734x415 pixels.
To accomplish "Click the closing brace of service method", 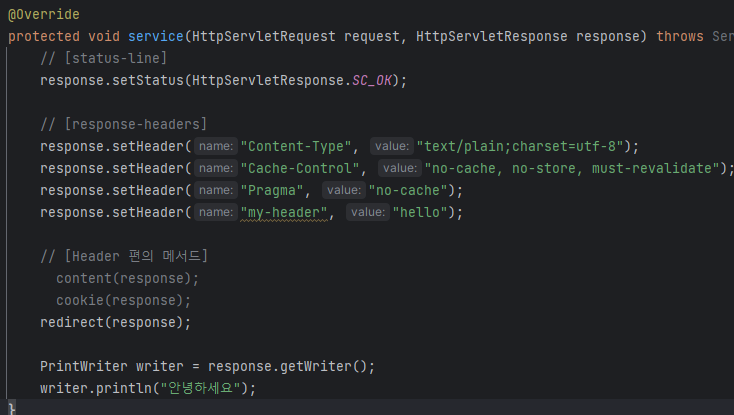I will tap(12, 408).
